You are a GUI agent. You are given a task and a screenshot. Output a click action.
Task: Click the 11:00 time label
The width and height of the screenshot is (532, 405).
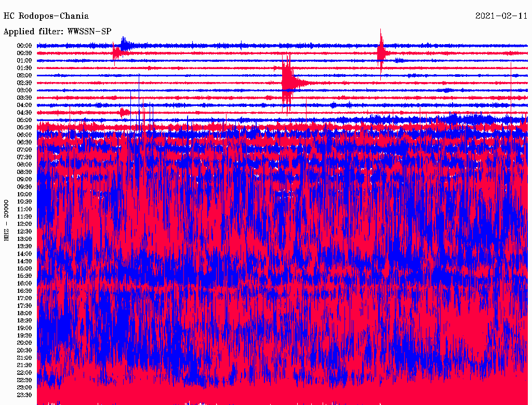[x=24, y=209]
